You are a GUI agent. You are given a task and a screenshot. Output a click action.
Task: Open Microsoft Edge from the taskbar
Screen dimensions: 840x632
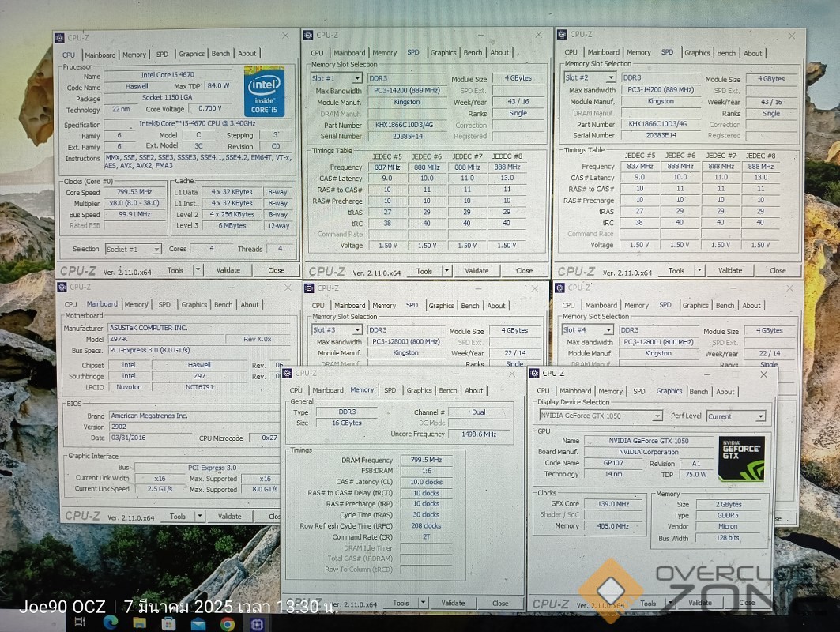pyautogui.click(x=110, y=624)
